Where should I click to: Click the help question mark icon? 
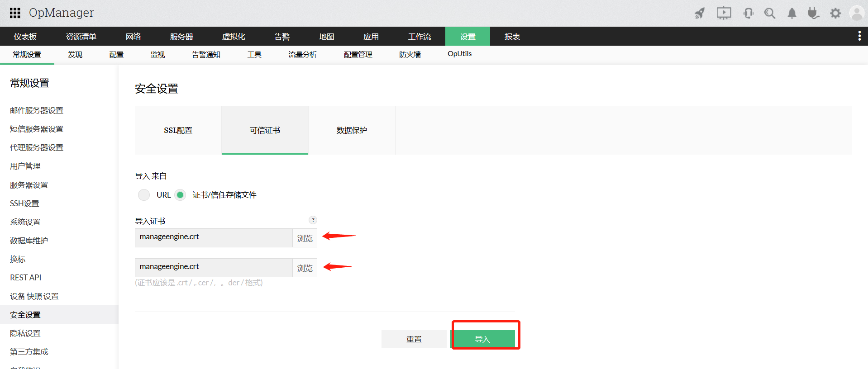313,220
